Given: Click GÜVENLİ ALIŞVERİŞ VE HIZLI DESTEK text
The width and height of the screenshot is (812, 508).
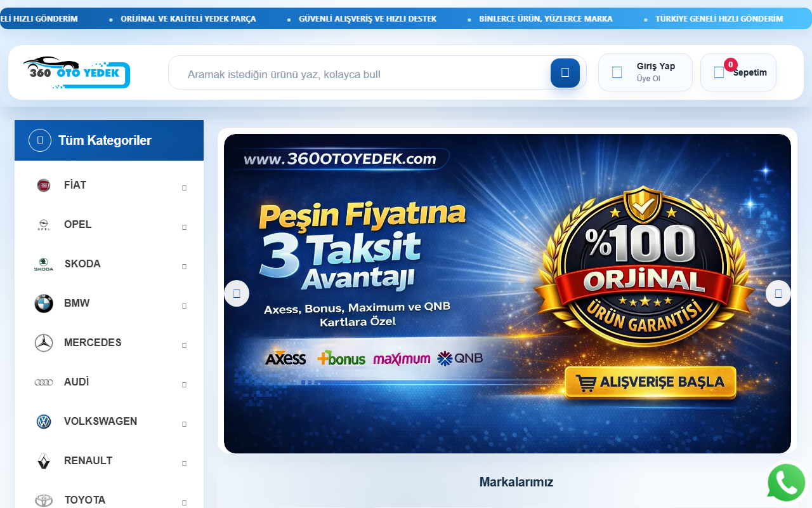Looking at the screenshot, I should click(x=368, y=19).
